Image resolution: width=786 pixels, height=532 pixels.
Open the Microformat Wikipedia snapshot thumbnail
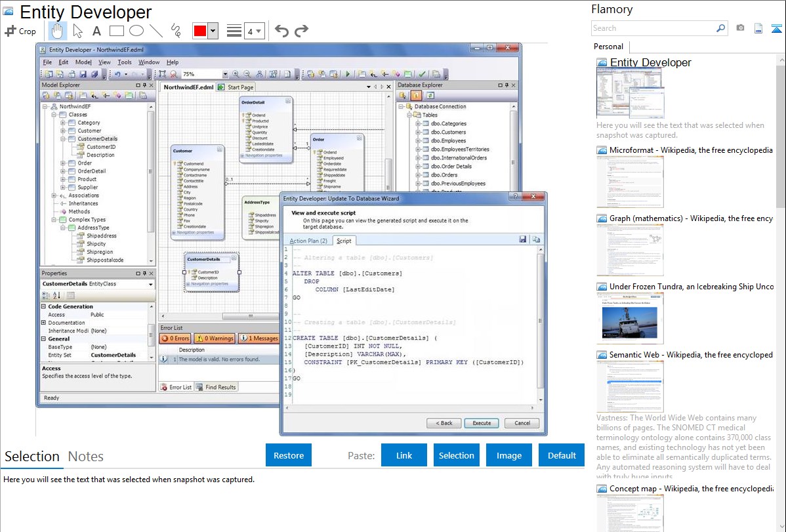(x=630, y=182)
